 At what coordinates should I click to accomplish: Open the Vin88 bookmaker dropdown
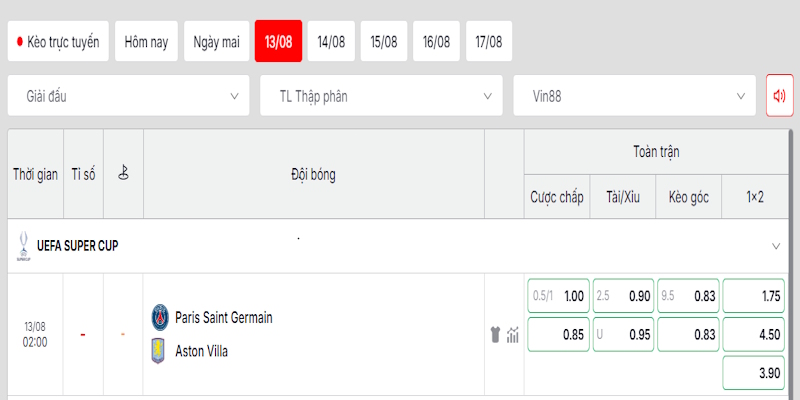coord(634,95)
